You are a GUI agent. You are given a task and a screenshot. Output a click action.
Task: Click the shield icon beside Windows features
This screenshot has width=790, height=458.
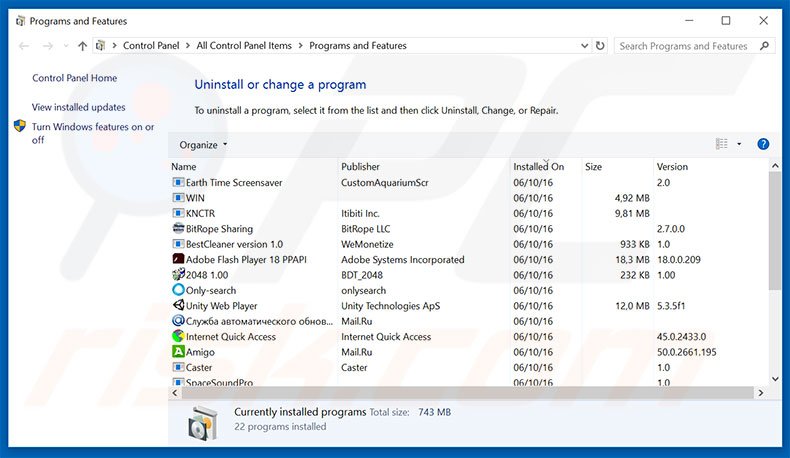(x=20, y=126)
